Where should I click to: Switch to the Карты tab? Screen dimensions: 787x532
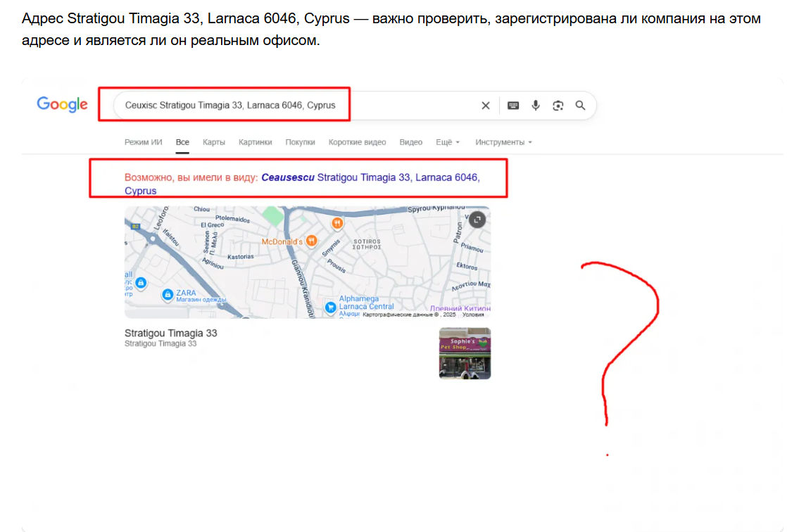(x=214, y=142)
